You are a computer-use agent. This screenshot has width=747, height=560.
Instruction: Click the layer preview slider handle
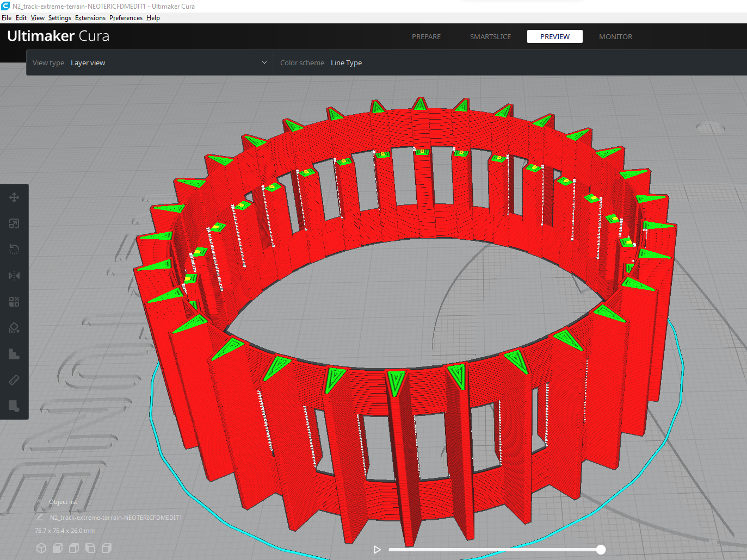(x=600, y=550)
